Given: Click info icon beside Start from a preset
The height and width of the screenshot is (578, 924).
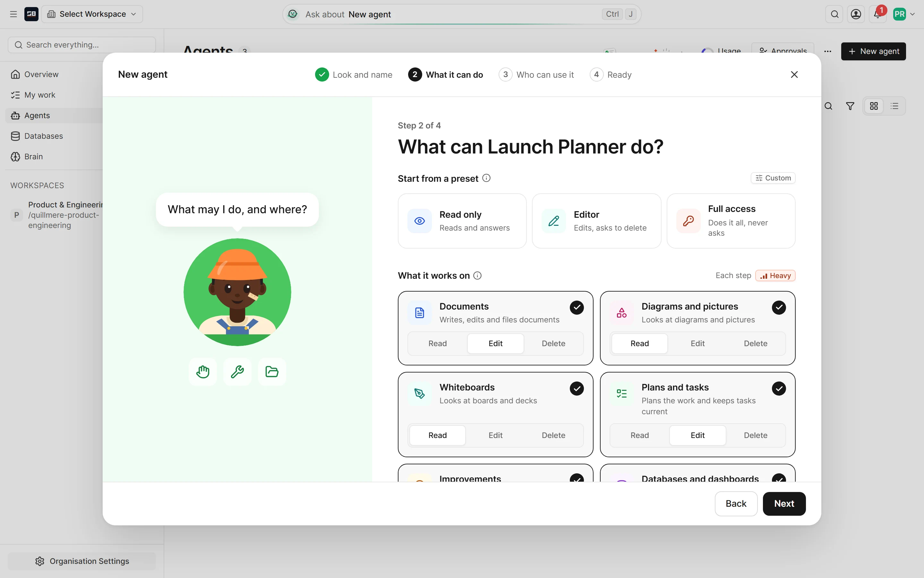Looking at the screenshot, I should coord(486,178).
